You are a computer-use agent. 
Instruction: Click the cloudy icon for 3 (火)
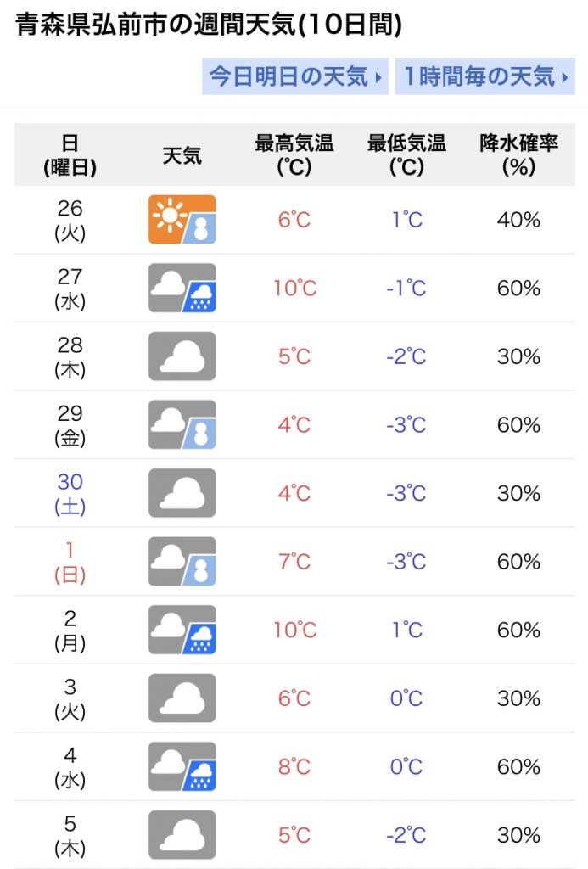[x=182, y=698]
